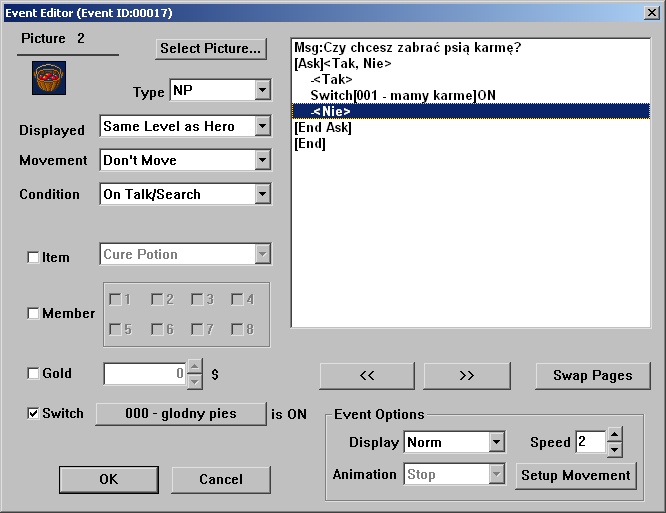
Task: Tick member checkbox 5
Action: pyautogui.click(x=115, y=329)
